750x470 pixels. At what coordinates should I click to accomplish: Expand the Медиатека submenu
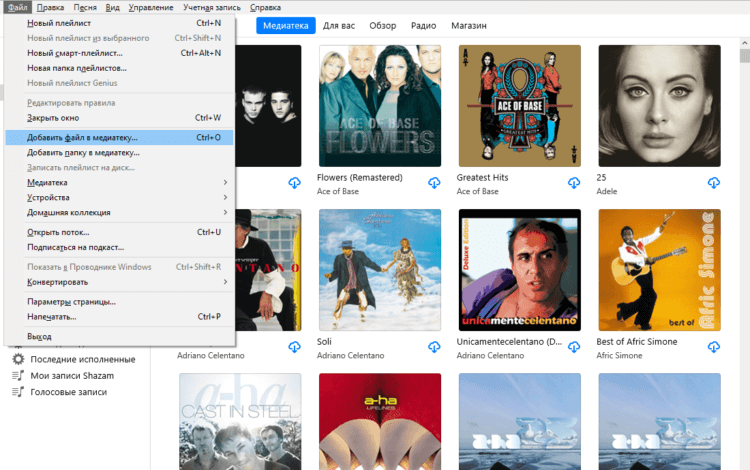(x=119, y=183)
